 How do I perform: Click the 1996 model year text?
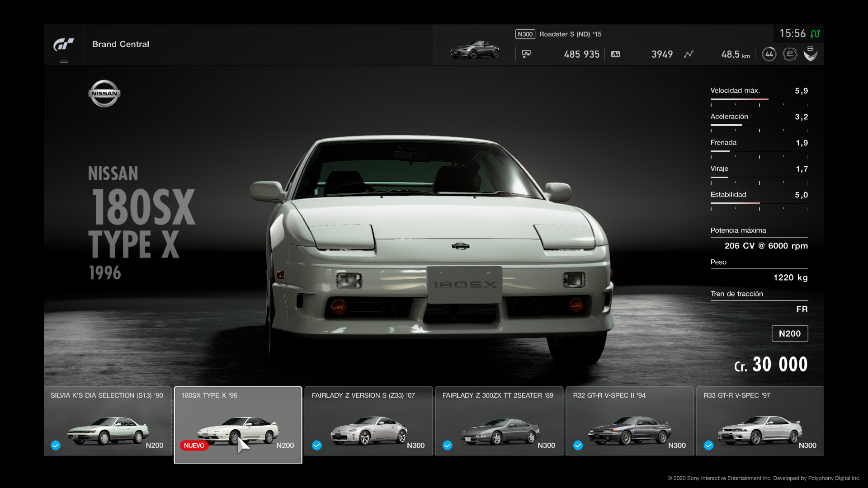coord(105,273)
